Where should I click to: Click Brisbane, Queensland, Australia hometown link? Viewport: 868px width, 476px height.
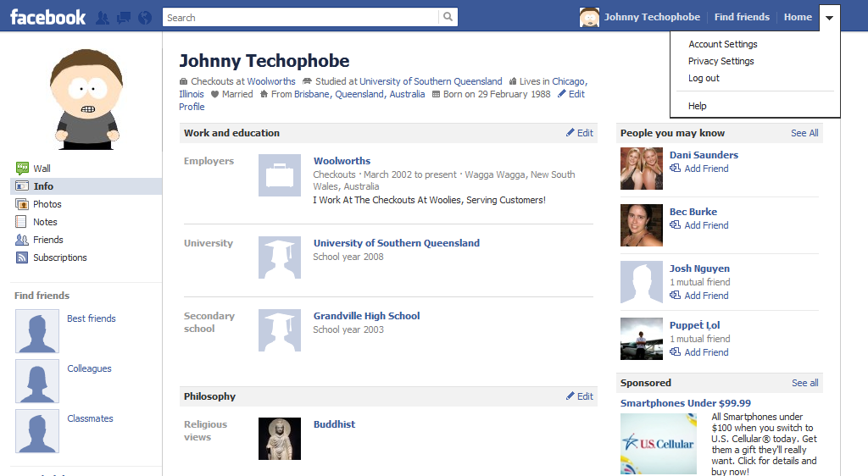click(x=359, y=94)
